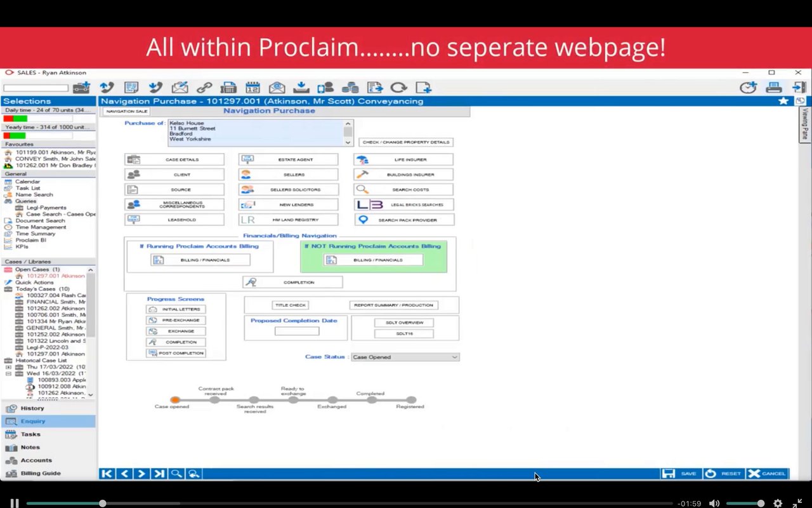Switch to the Navigation Sale tab
This screenshot has width=812, height=508.
click(127, 111)
